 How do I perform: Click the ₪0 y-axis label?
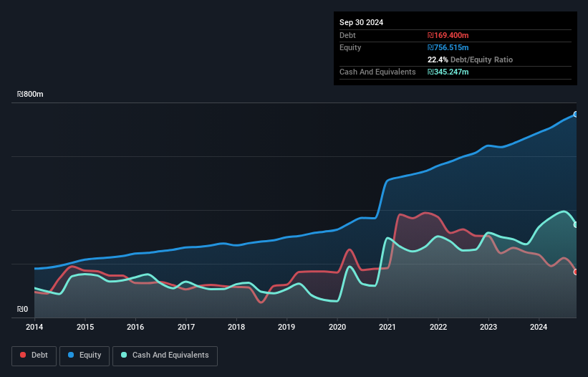coord(22,309)
